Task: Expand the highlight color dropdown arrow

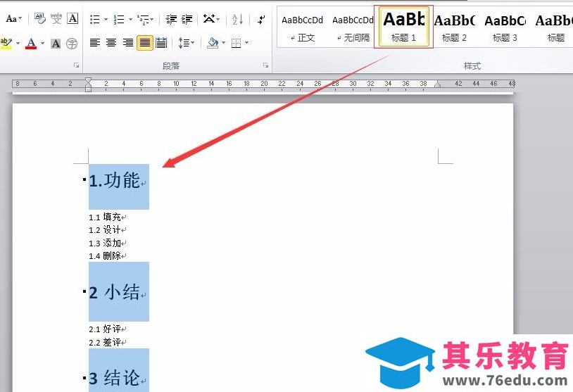Action: (18, 44)
